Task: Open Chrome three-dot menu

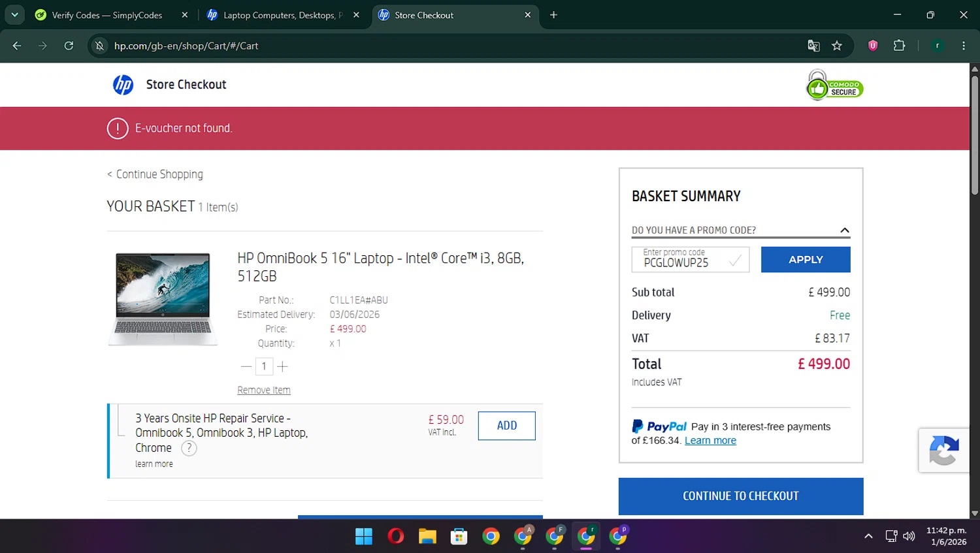Action: coord(964,46)
